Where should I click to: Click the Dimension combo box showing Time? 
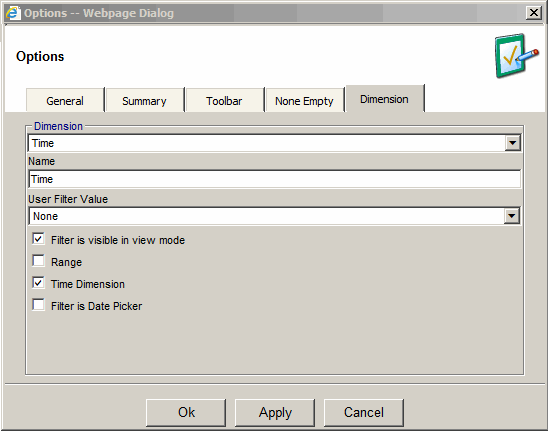(274, 143)
